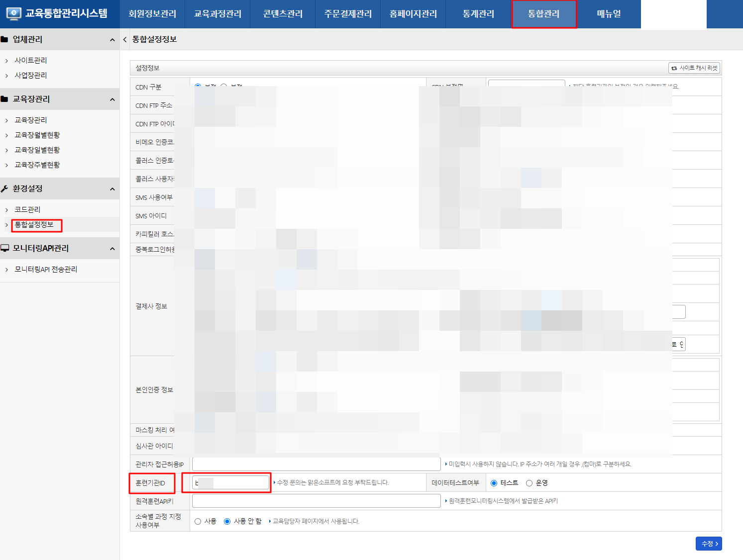Click the 수정 button
This screenshot has width=743, height=560.
click(709, 544)
